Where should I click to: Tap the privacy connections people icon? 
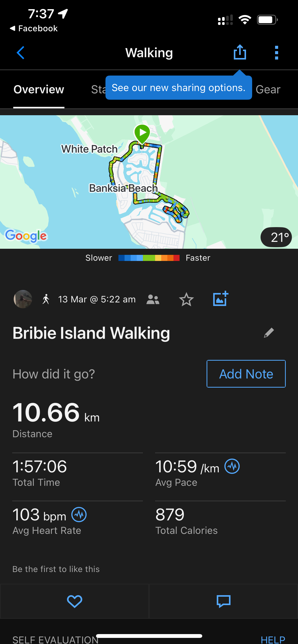(x=153, y=299)
